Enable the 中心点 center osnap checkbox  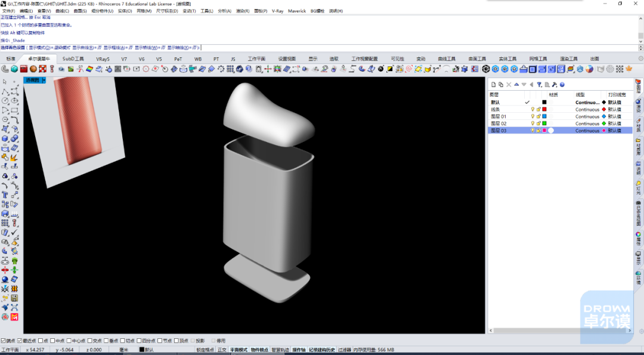tap(69, 341)
